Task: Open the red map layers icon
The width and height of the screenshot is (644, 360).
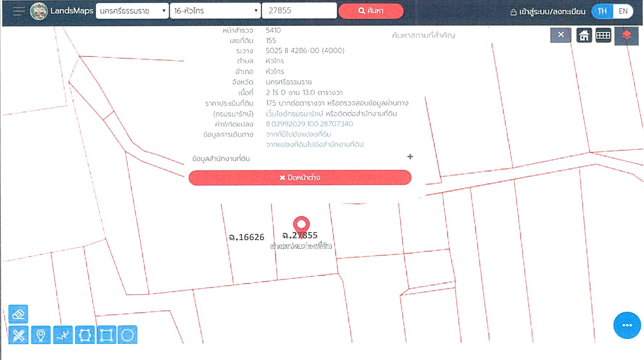Action: point(626,36)
